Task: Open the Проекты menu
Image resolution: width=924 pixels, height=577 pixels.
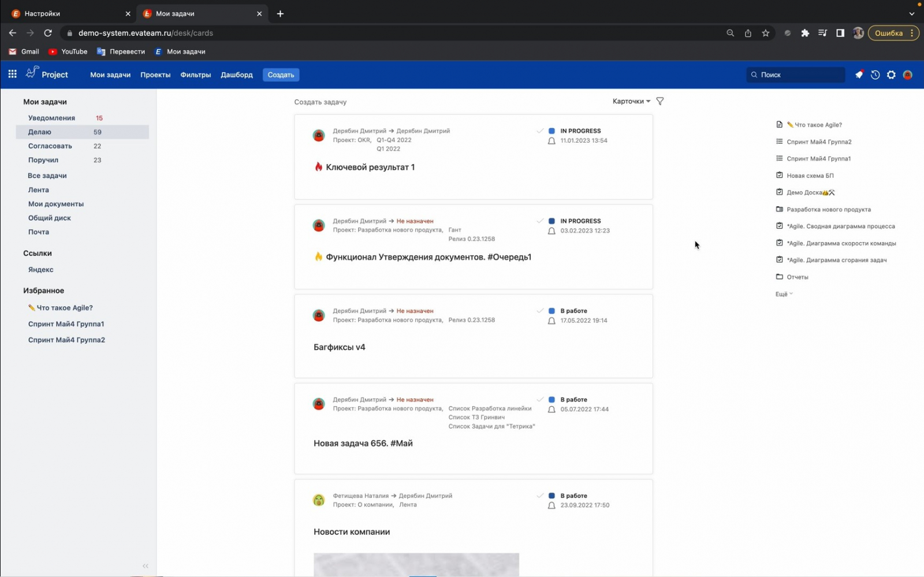Action: tap(155, 75)
